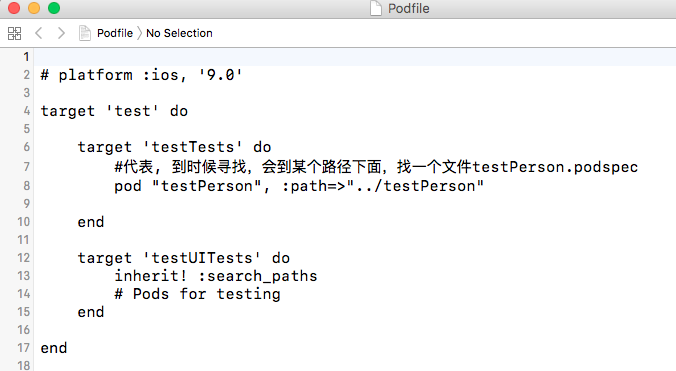The width and height of the screenshot is (676, 371).
Task: Click the pod "testPerson" path line
Action: (299, 186)
